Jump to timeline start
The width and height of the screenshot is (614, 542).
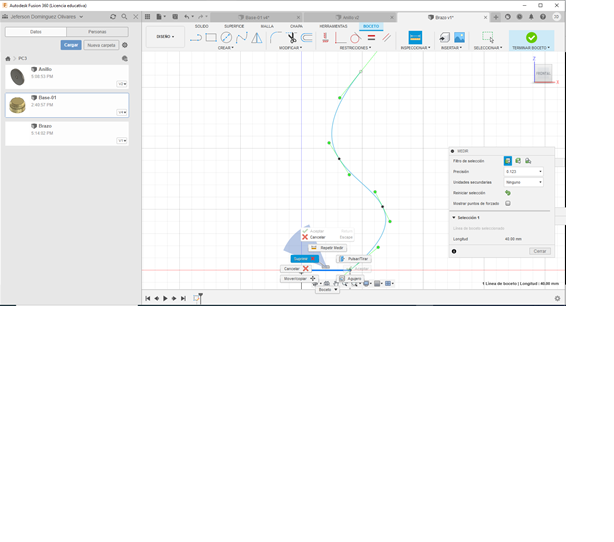(148, 298)
